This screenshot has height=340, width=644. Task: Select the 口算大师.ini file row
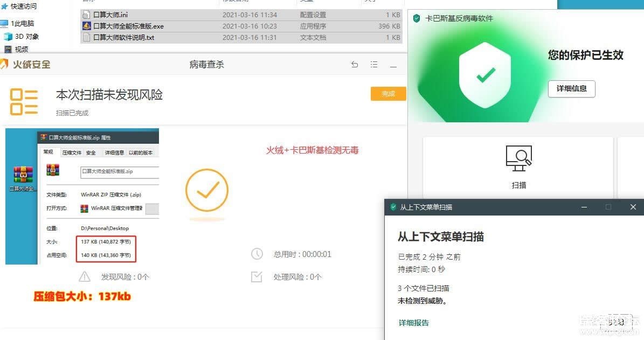pyautogui.click(x=241, y=15)
